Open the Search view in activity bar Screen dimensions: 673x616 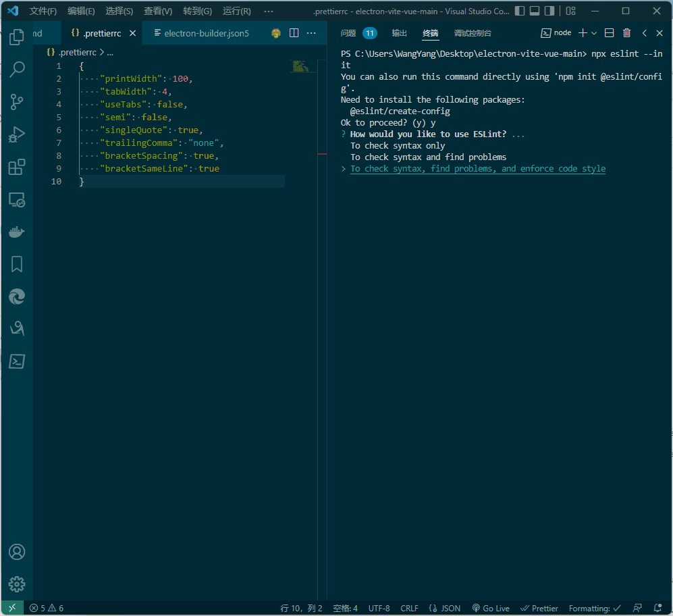click(17, 69)
